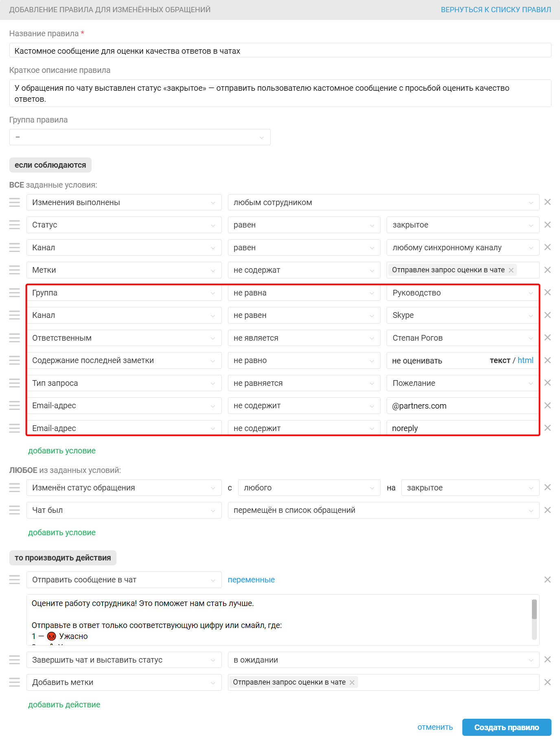Image resolution: width=560 pixels, height=744 pixels.
Task: Click the Название правила input field
Action: 280,50
